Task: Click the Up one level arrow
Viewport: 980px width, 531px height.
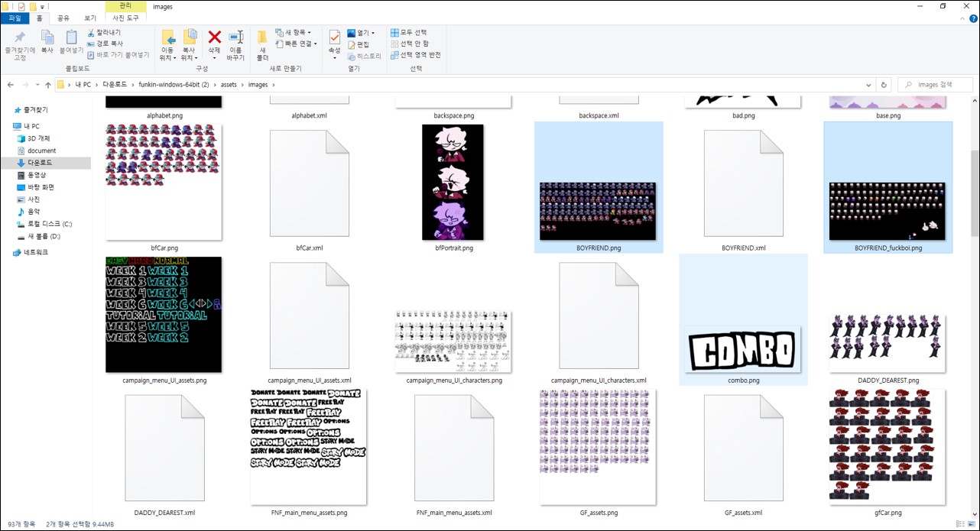Action: [x=48, y=85]
